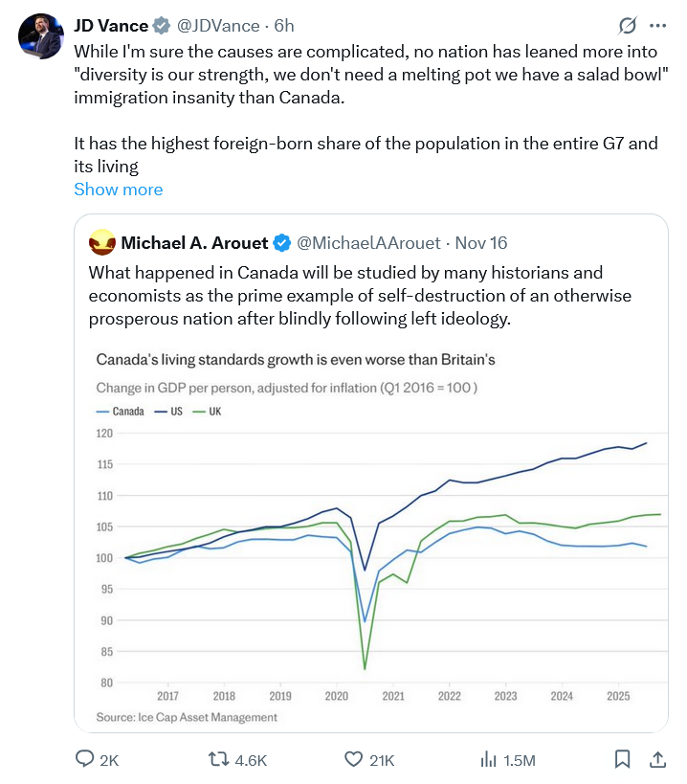Click the Michael A. Arouet name
Screen dimensions: 687x784
[x=194, y=243]
